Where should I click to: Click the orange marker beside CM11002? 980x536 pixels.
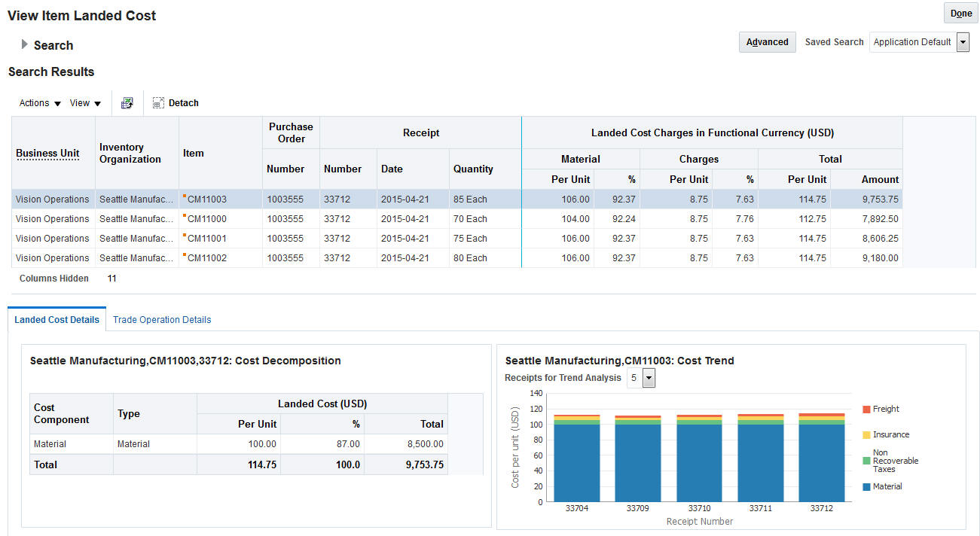point(185,255)
